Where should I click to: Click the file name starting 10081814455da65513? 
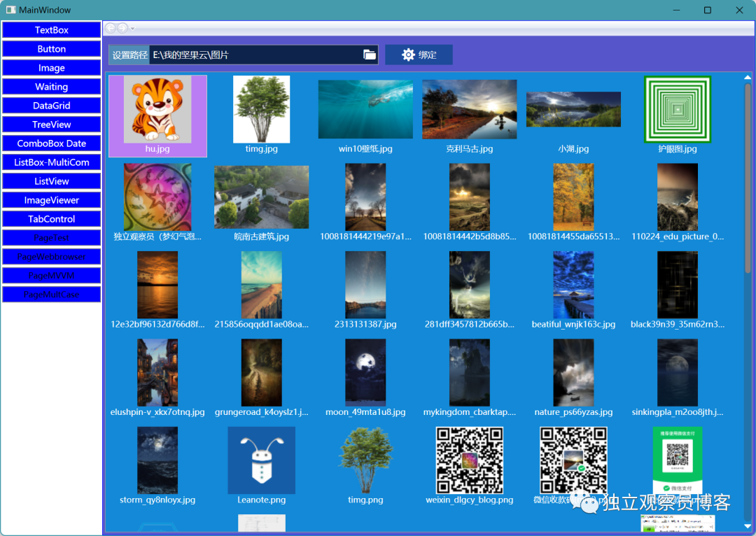573,237
